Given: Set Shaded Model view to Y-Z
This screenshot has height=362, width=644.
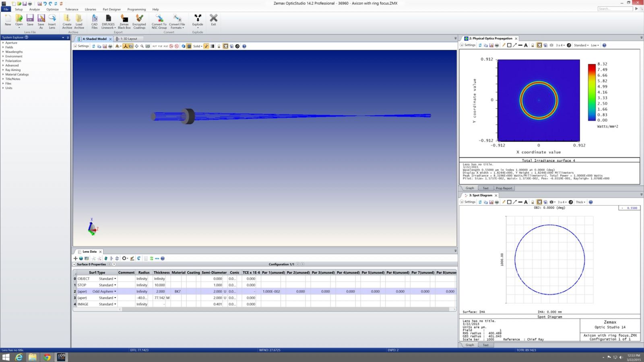Looking at the screenshot, I should [160, 46].
